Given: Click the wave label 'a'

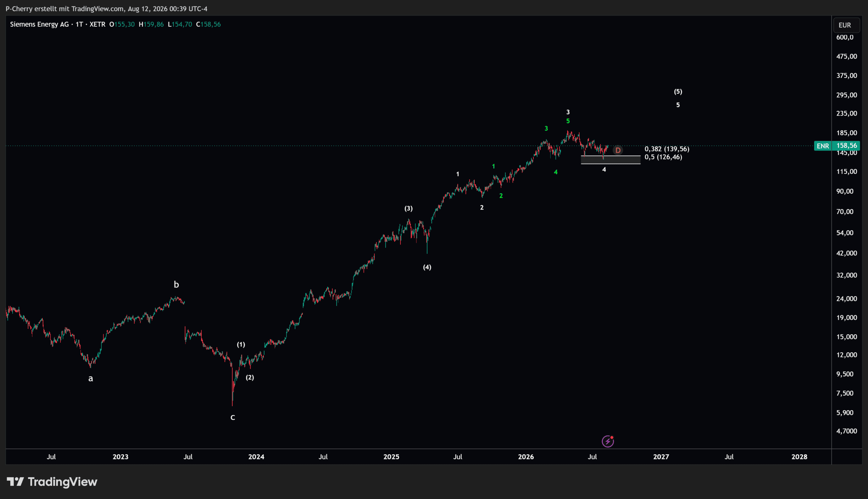Looking at the screenshot, I should 91,378.
